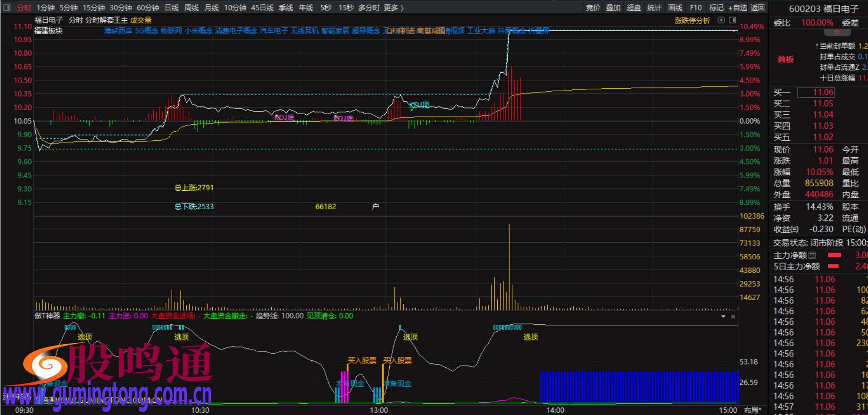The height and width of the screenshot is (415, 868).
Task: Close the 做T神器 indicator panel
Action: pyautogui.click(x=733, y=316)
